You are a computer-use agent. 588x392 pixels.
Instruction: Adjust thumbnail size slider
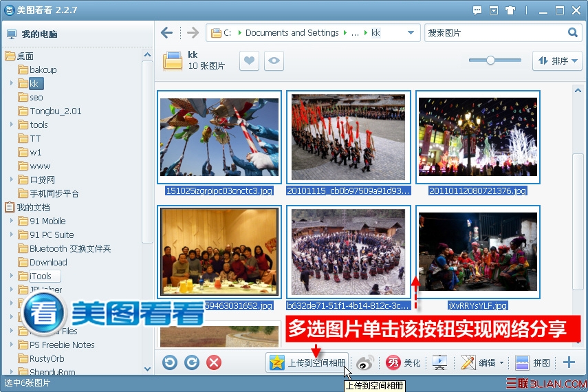point(490,60)
